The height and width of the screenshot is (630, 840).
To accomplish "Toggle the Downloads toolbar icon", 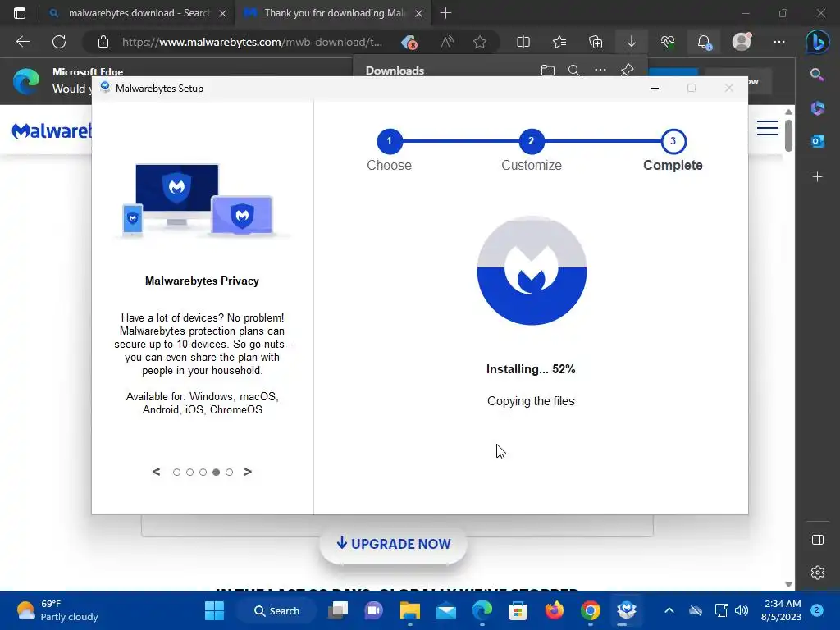I will [x=632, y=42].
